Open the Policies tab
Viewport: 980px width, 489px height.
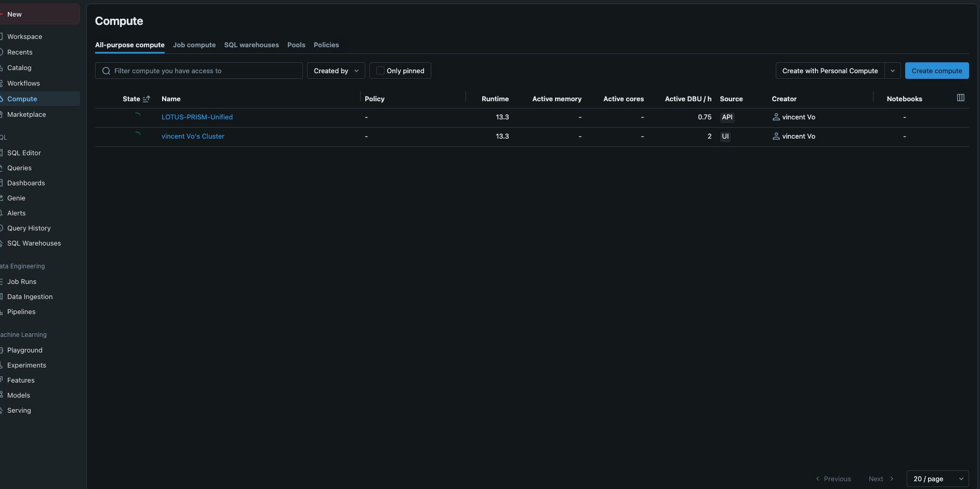click(x=326, y=45)
